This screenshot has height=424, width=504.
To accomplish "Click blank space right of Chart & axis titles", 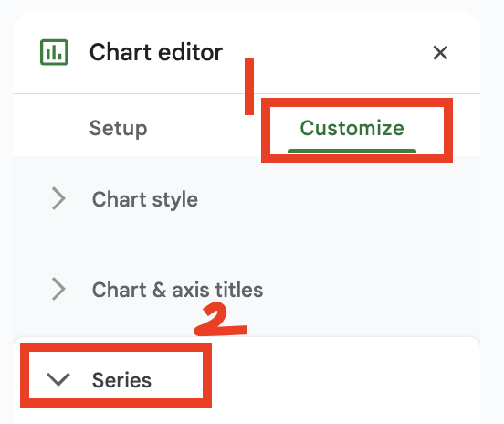I will pos(370,289).
